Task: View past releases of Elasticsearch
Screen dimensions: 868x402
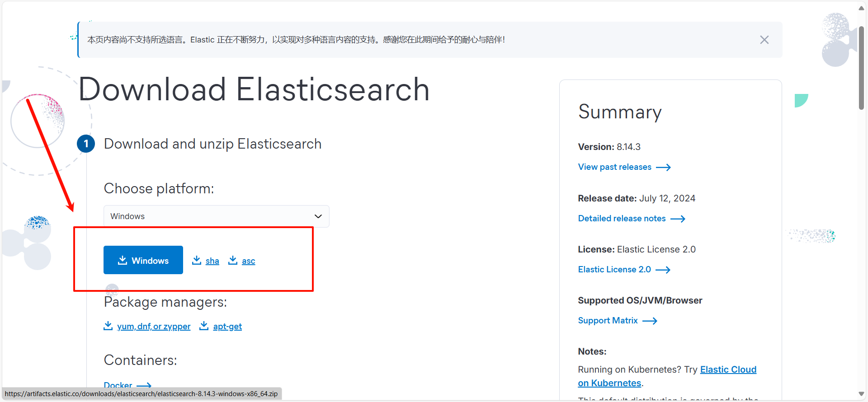Action: coord(614,167)
